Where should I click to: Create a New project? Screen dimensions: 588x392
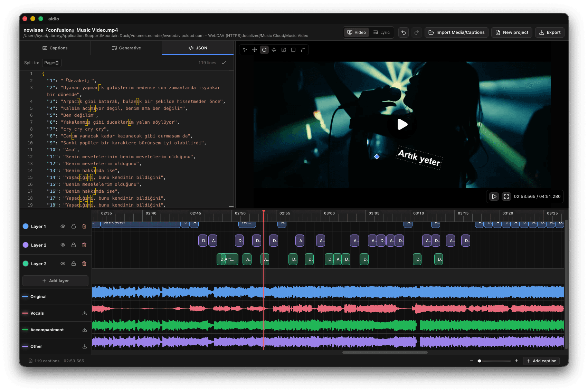[512, 32]
